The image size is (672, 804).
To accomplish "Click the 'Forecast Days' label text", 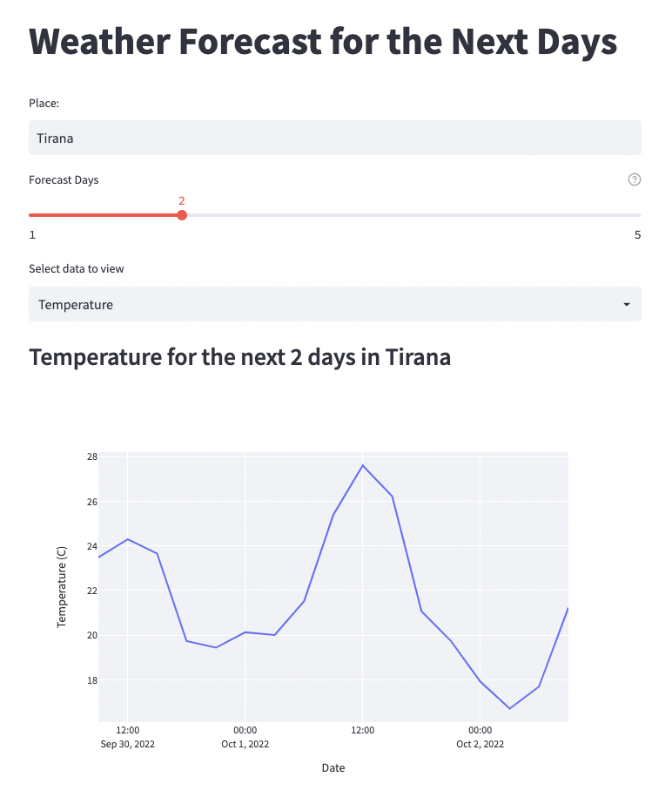I will 64,180.
